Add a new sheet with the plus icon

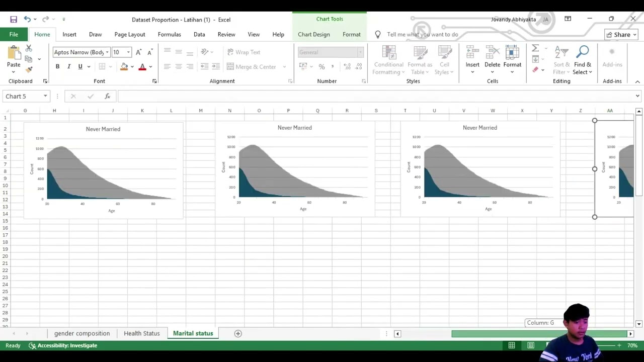[238, 333]
